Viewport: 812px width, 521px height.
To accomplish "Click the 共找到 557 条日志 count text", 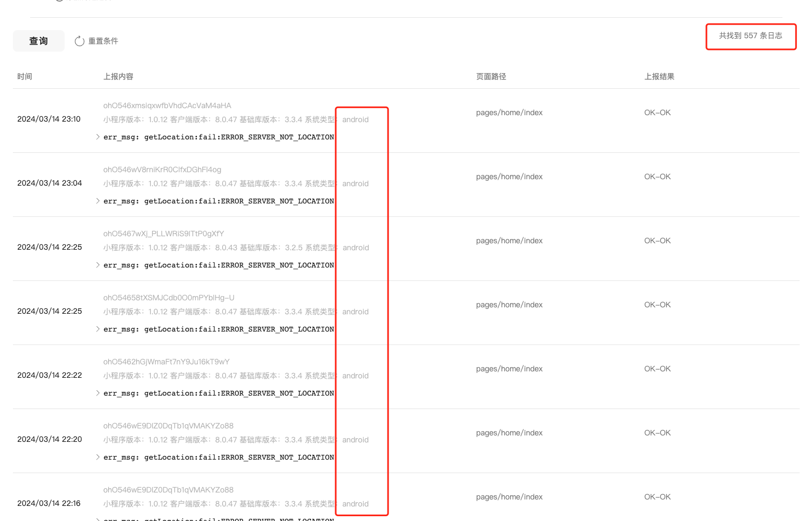I will 751,36.
